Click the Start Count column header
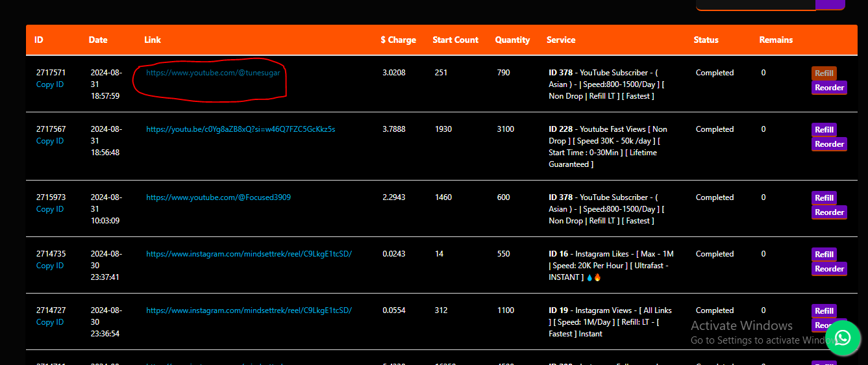The height and width of the screenshot is (365, 868). 456,40
